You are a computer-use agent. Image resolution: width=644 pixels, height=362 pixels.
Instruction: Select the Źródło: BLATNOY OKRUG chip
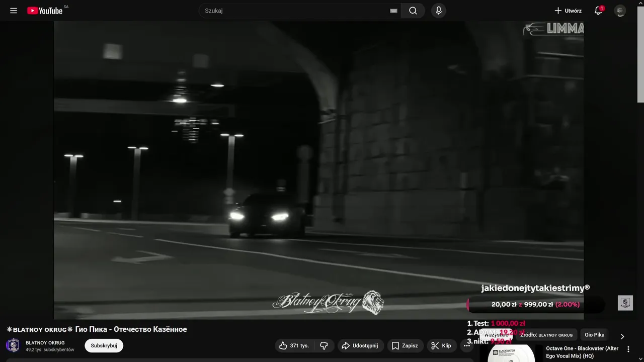[546, 335]
